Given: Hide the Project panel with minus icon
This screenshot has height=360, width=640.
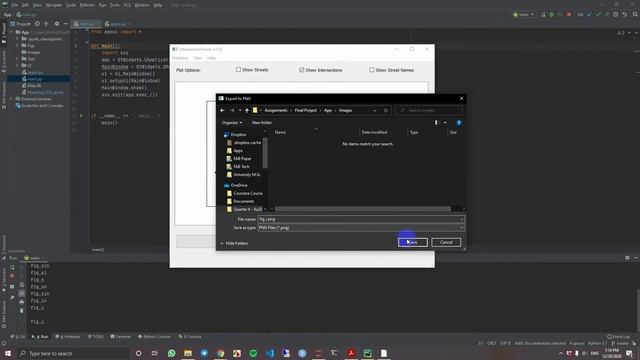Looking at the screenshot, I should (x=65, y=24).
